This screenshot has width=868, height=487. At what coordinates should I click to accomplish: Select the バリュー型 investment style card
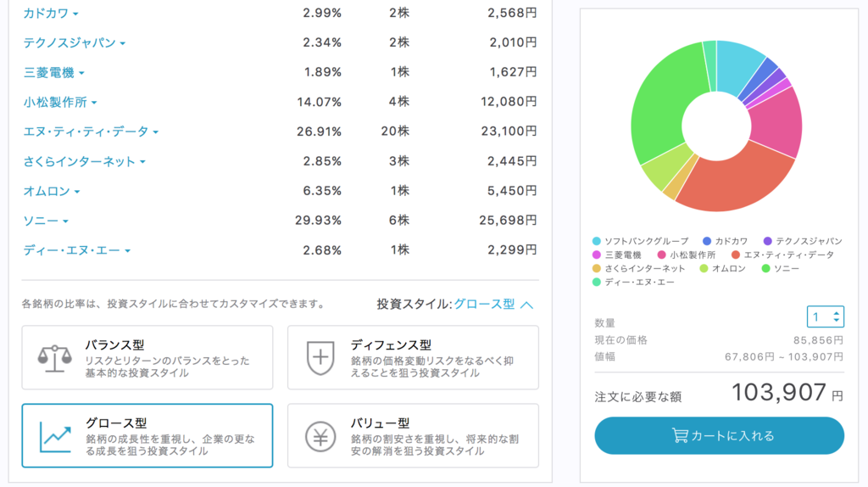[413, 435]
